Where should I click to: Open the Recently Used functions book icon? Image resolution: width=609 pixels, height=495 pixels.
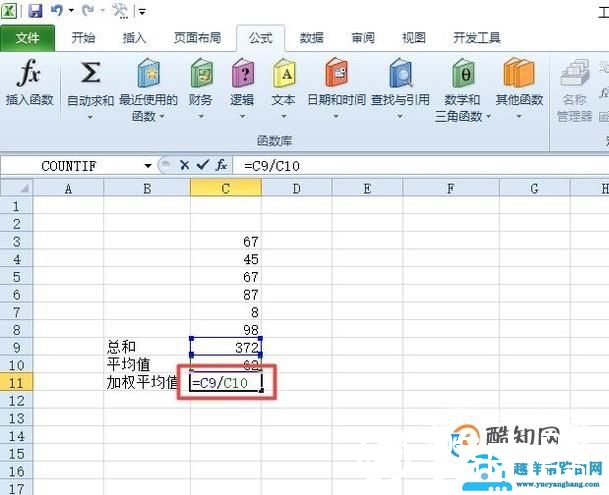coord(148,73)
